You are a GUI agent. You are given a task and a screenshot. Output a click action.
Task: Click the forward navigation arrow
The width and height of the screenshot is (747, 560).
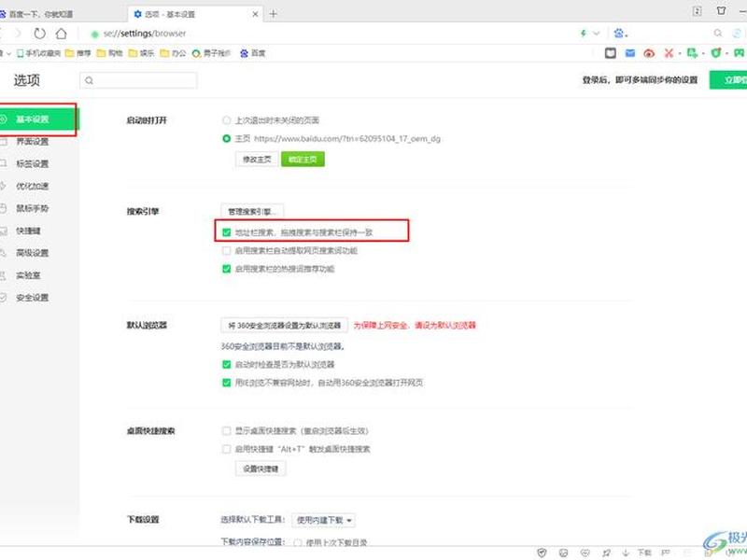[18, 34]
